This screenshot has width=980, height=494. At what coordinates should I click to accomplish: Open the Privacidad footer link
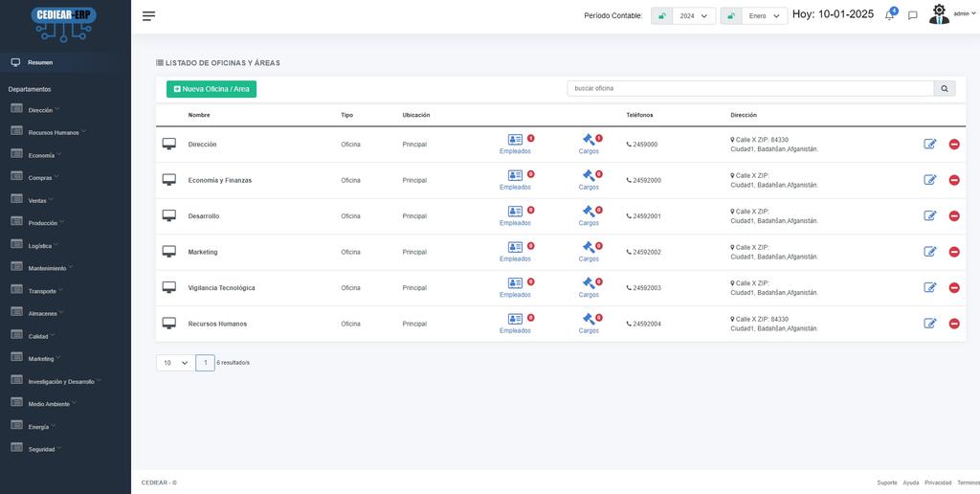pyautogui.click(x=938, y=483)
